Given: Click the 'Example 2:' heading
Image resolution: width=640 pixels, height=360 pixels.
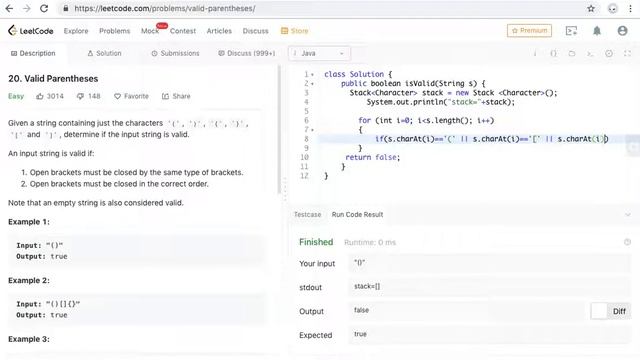Looking at the screenshot, I should click(29, 281).
